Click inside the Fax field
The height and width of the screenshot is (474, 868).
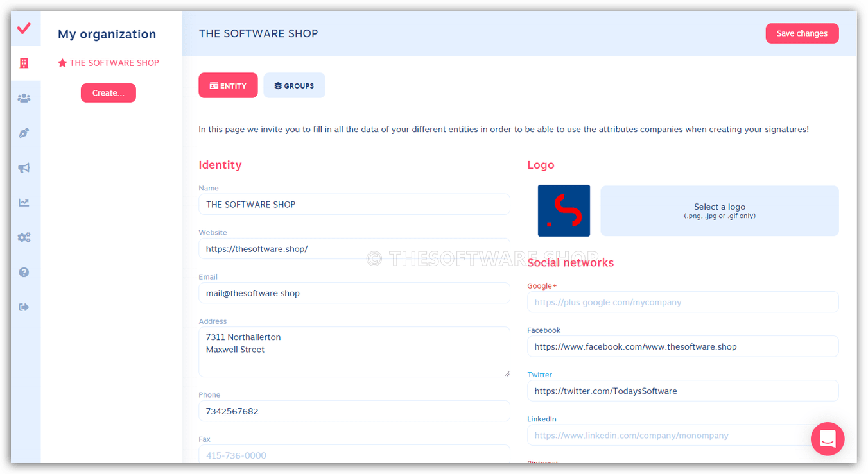pos(354,455)
